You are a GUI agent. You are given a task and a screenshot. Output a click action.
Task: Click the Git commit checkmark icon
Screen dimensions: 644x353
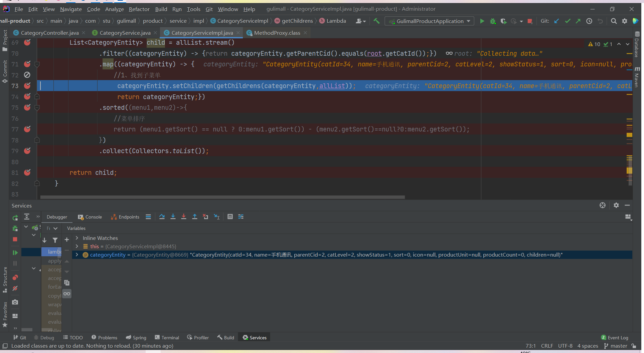pyautogui.click(x=568, y=21)
